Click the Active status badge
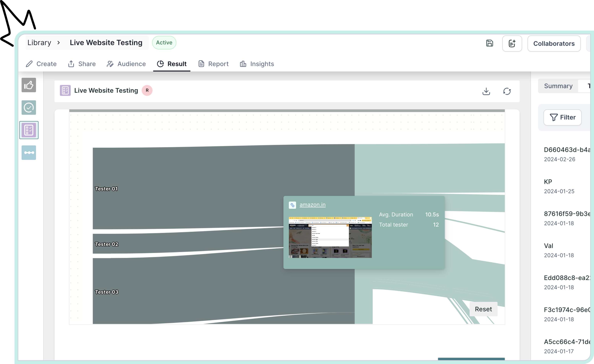 164,43
